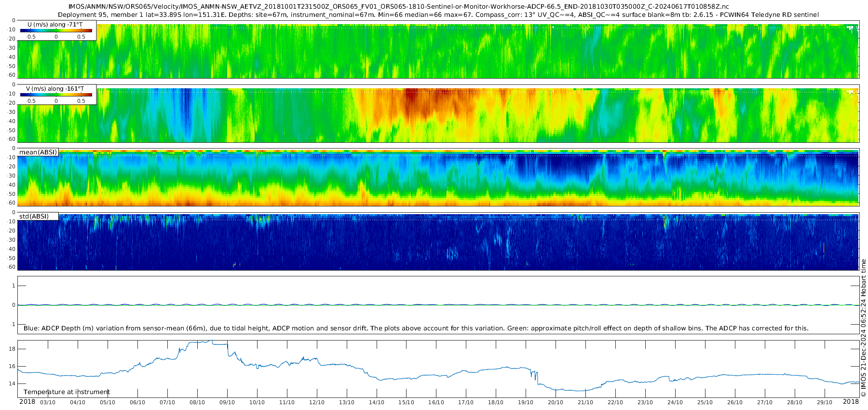
Task: Click the 06/10 date tick label
Action: pos(137,402)
